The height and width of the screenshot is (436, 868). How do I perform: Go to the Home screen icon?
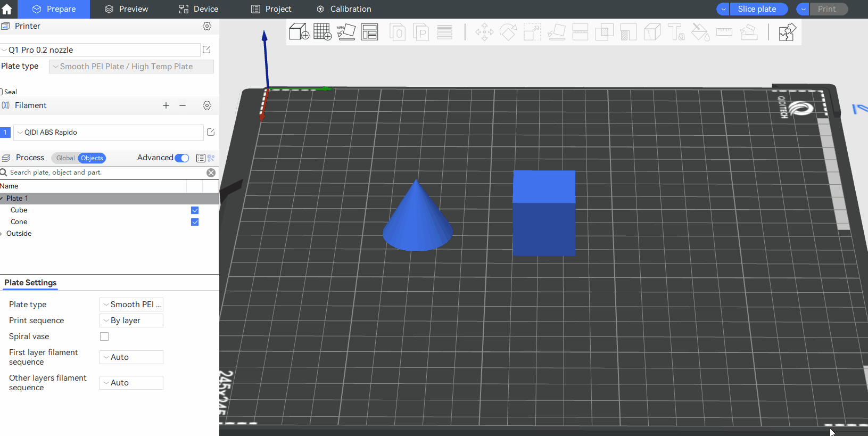(7, 9)
